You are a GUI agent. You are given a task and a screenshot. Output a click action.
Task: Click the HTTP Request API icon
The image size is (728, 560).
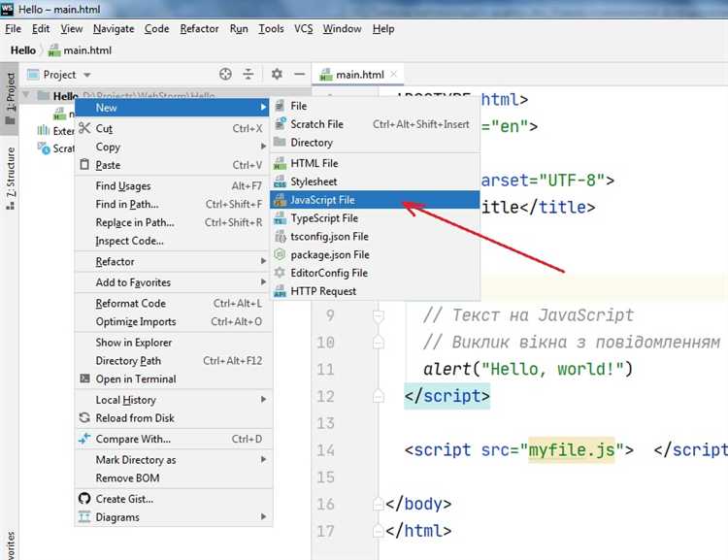coord(280,291)
